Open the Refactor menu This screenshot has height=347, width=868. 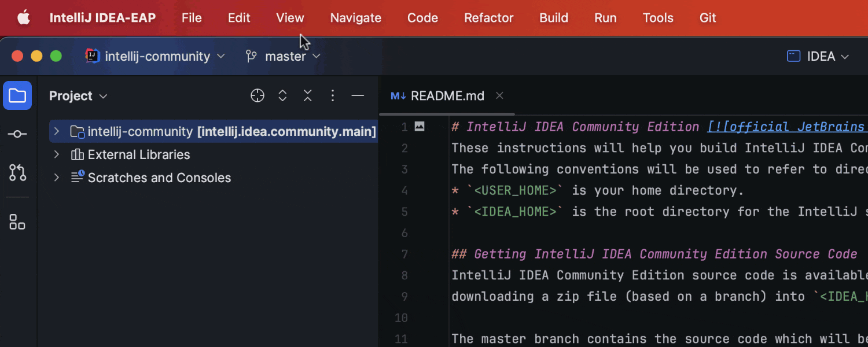(x=488, y=18)
